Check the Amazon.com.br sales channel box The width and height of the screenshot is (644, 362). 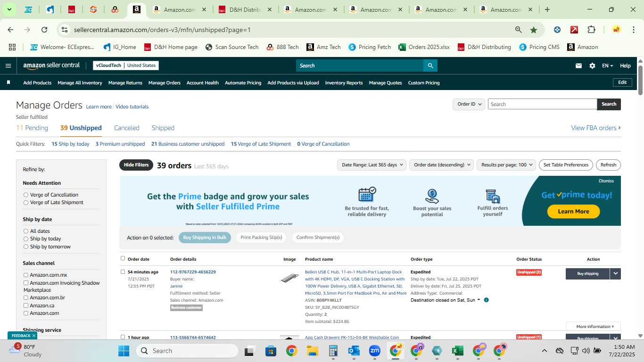[x=26, y=298]
